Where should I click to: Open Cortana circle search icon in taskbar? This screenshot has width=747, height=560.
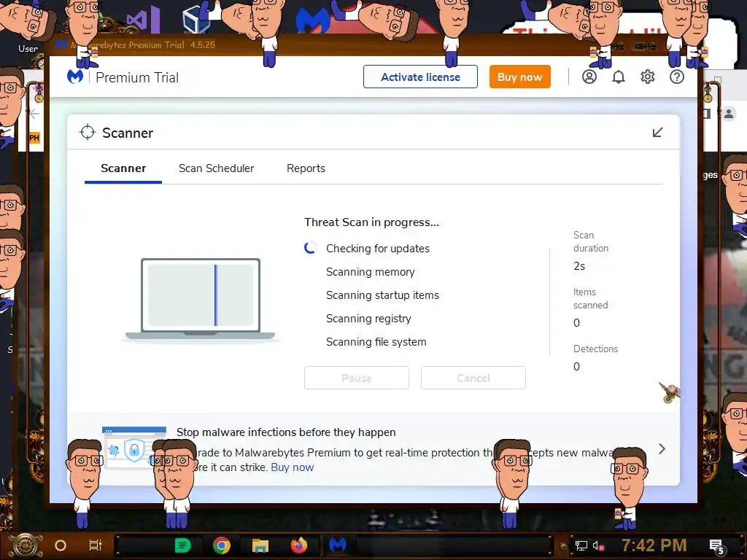61,545
